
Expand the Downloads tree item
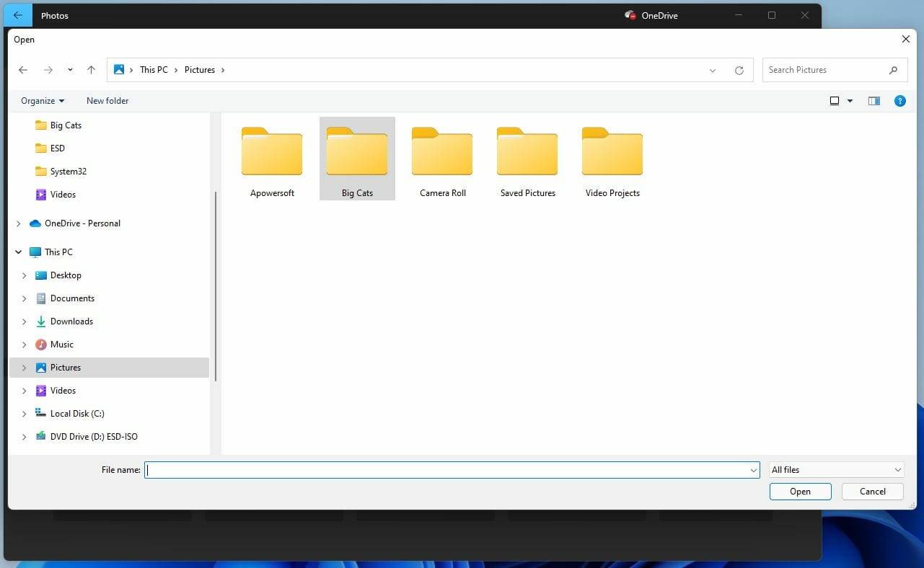click(x=25, y=321)
